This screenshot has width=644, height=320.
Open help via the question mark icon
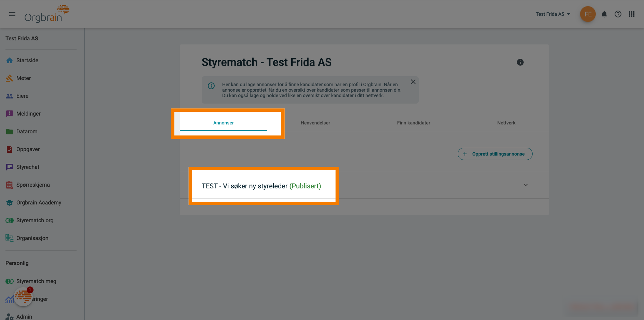tap(618, 14)
